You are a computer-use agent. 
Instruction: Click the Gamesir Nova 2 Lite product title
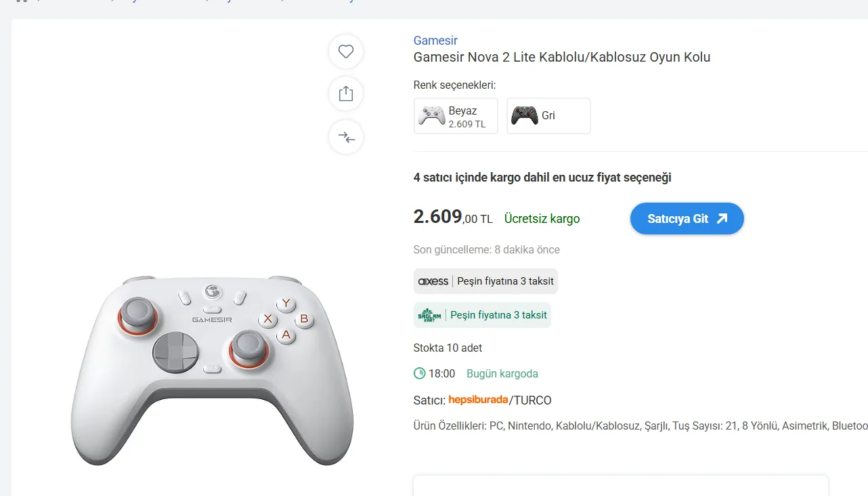click(x=562, y=58)
